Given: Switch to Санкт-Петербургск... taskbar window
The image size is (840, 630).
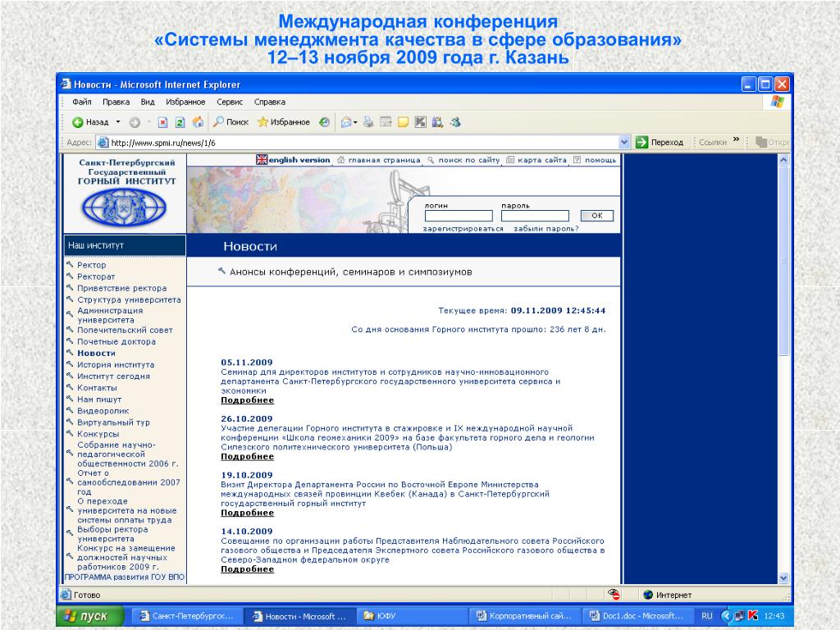Looking at the screenshot, I should 186,617.
